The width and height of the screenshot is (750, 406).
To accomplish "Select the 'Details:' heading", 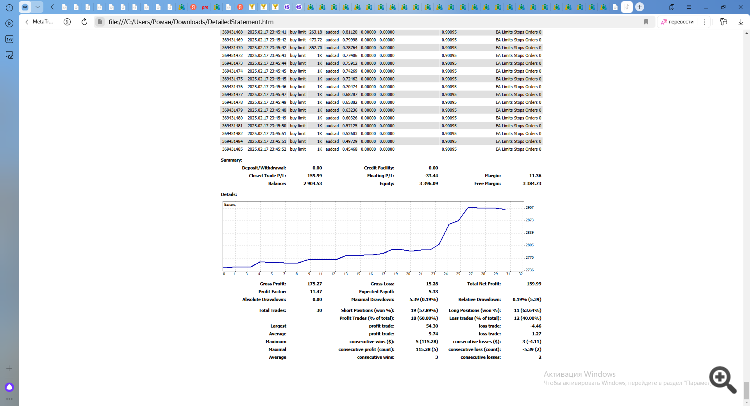I will tap(229, 195).
